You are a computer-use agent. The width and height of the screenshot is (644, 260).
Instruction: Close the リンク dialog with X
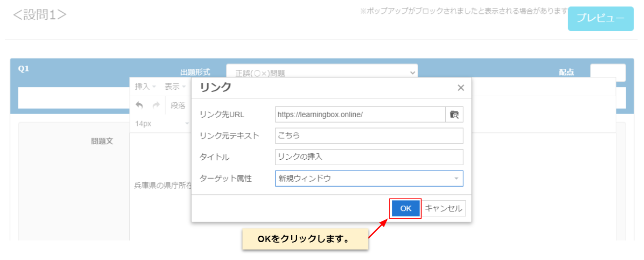tap(461, 88)
